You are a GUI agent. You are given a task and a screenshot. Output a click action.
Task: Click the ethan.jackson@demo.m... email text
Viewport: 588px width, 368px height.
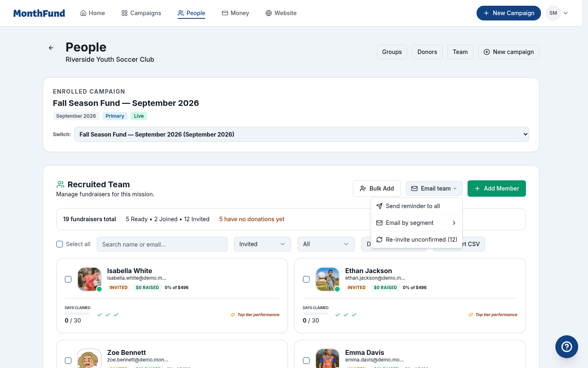click(x=375, y=278)
